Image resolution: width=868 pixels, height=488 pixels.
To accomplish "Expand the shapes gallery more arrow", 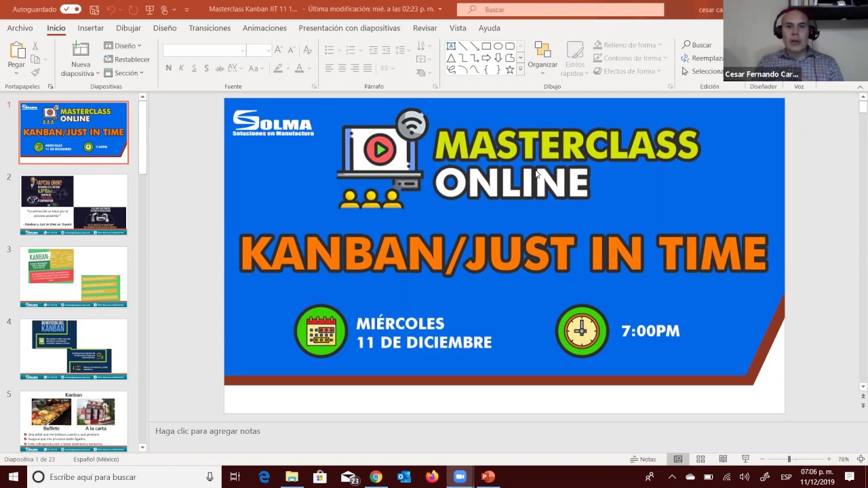I will pyautogui.click(x=520, y=70).
